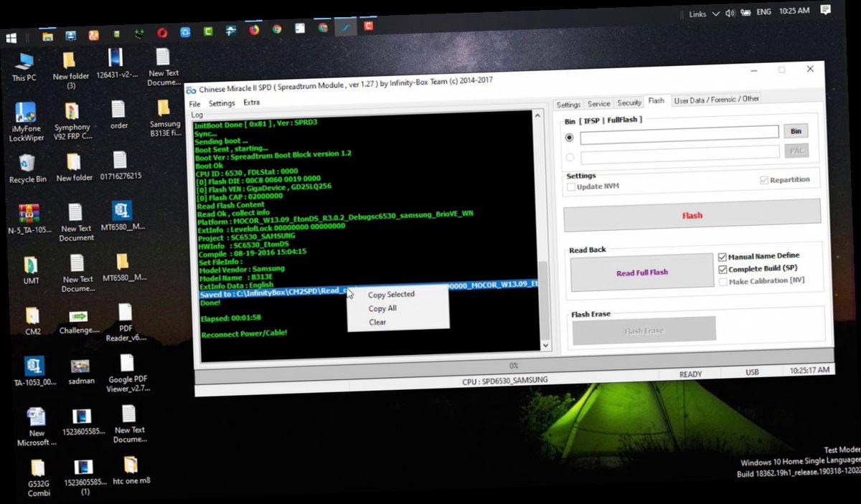Viewport: 861px width, 504px height.
Task: Open the htc one m8 folder
Action: click(131, 470)
